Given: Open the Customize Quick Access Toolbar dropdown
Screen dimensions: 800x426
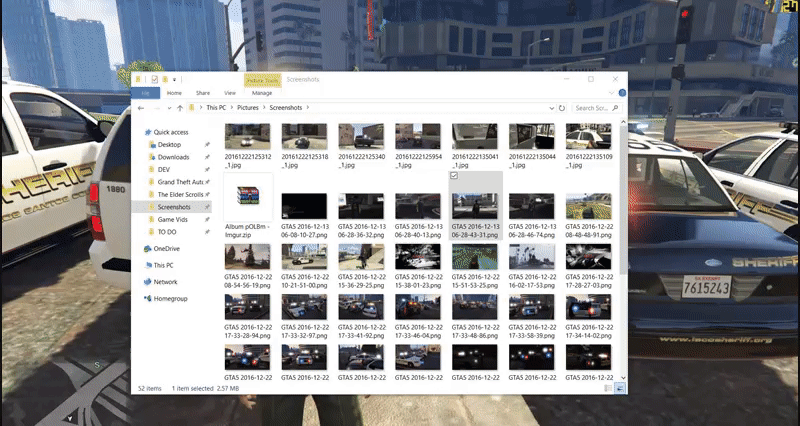Looking at the screenshot, I should [x=174, y=80].
